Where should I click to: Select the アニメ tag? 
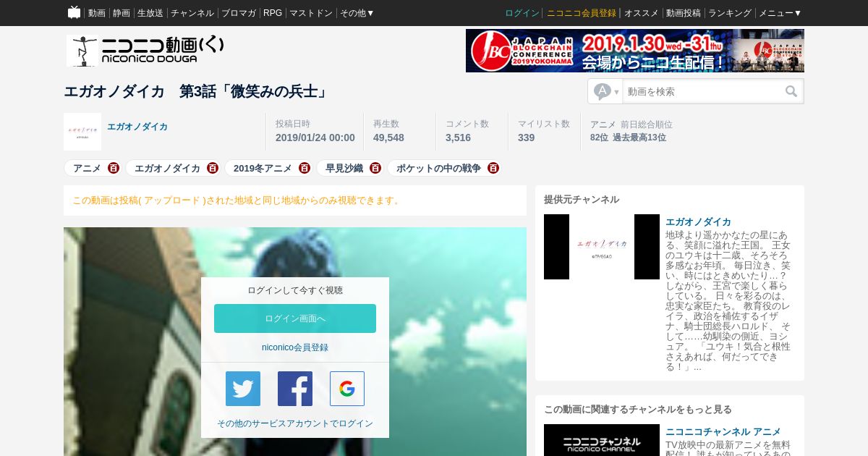point(87,168)
